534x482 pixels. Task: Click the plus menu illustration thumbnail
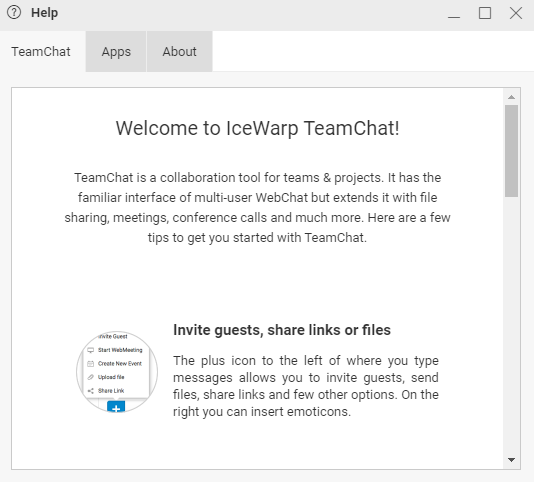pyautogui.click(x=117, y=372)
